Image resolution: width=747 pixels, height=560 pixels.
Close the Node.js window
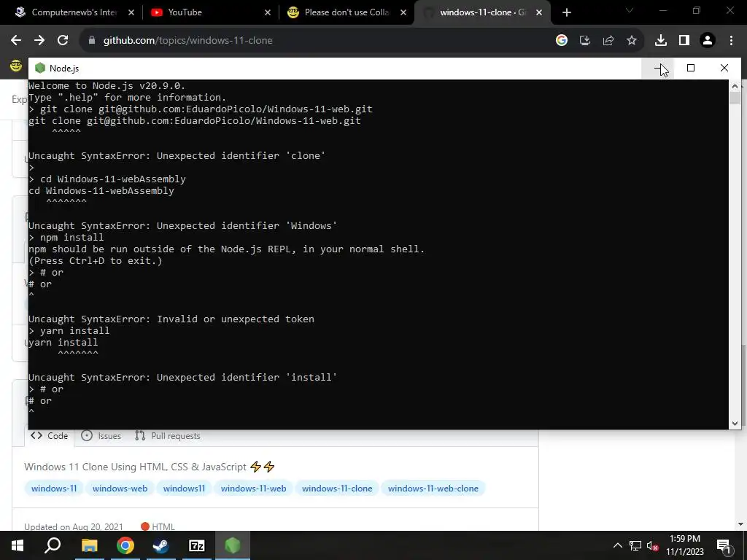(724, 68)
